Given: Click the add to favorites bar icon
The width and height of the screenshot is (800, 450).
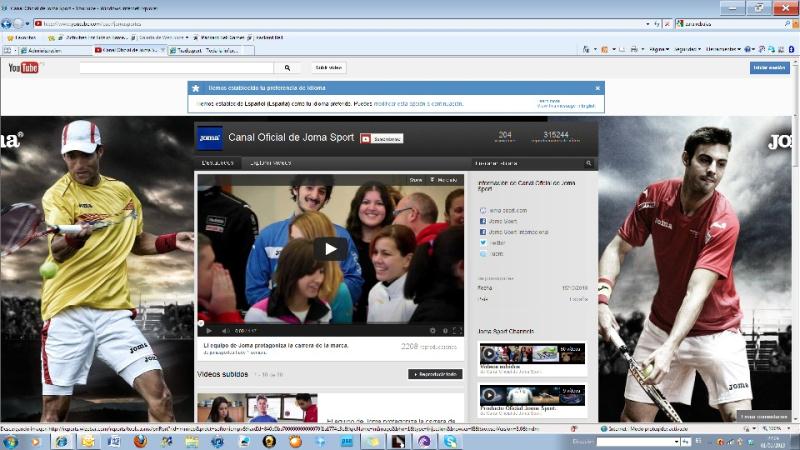Looking at the screenshot, I should click(x=51, y=38).
